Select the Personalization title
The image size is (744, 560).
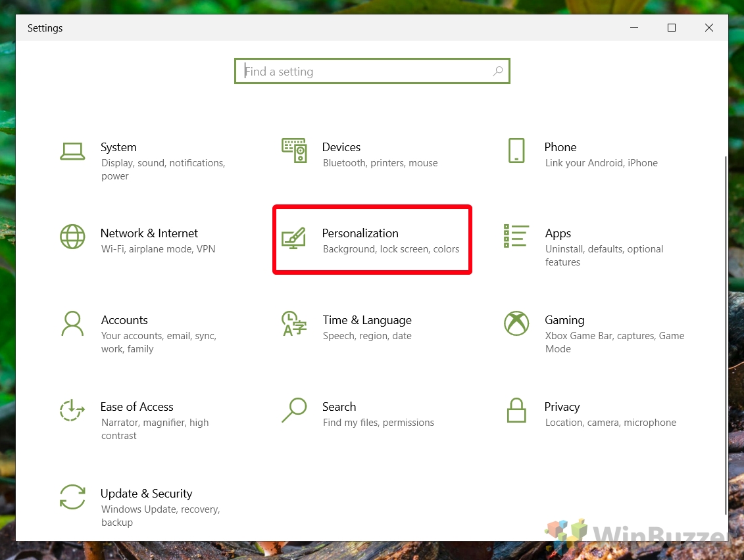[x=360, y=233]
